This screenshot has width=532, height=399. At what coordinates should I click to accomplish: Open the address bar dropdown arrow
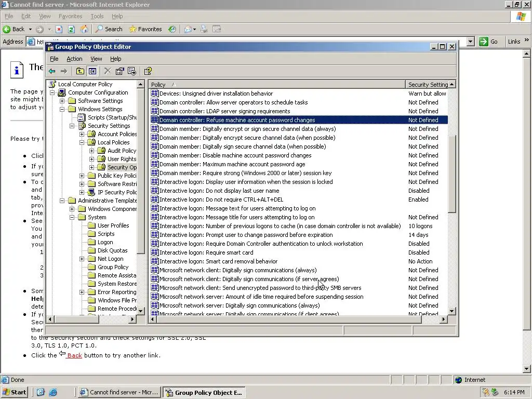[470, 42]
